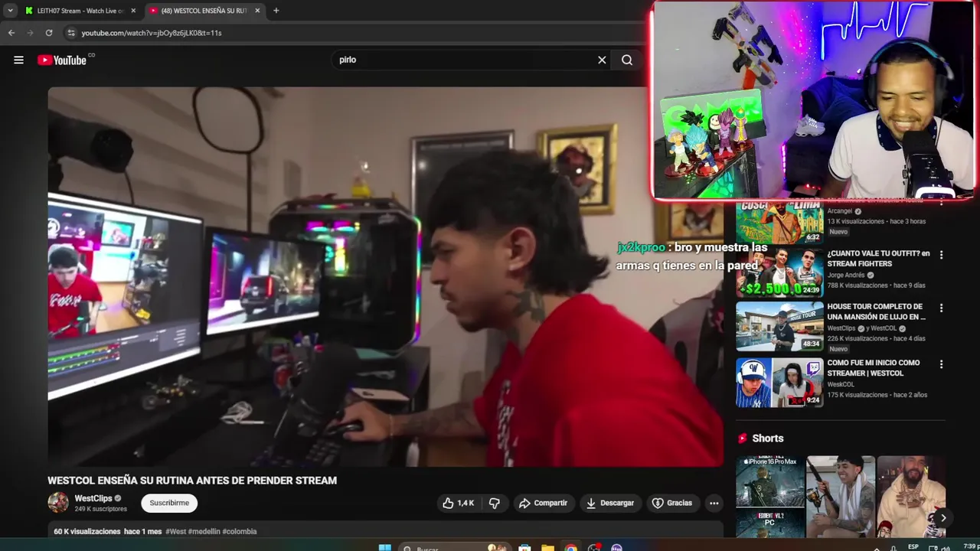Open Microsoft Store from the taskbar

524,547
